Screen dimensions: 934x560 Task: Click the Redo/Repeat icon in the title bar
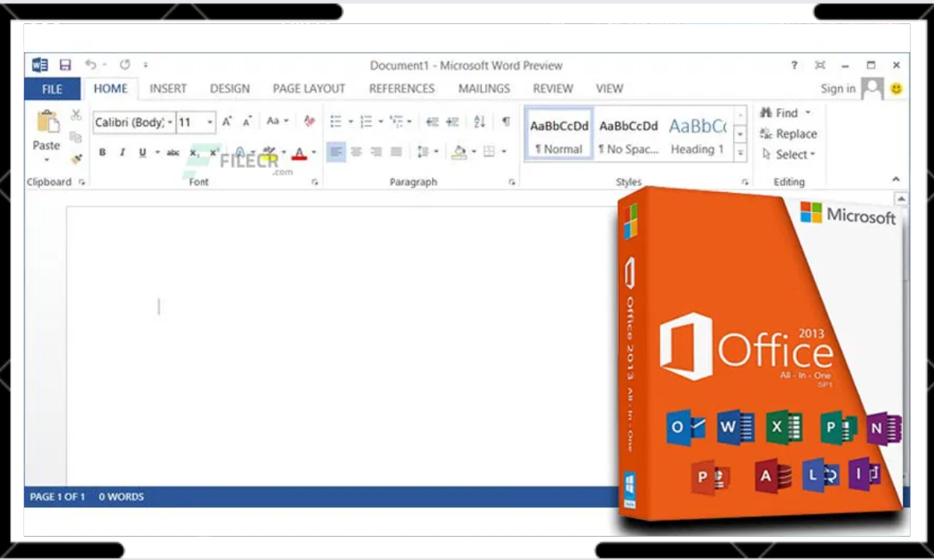click(x=125, y=65)
